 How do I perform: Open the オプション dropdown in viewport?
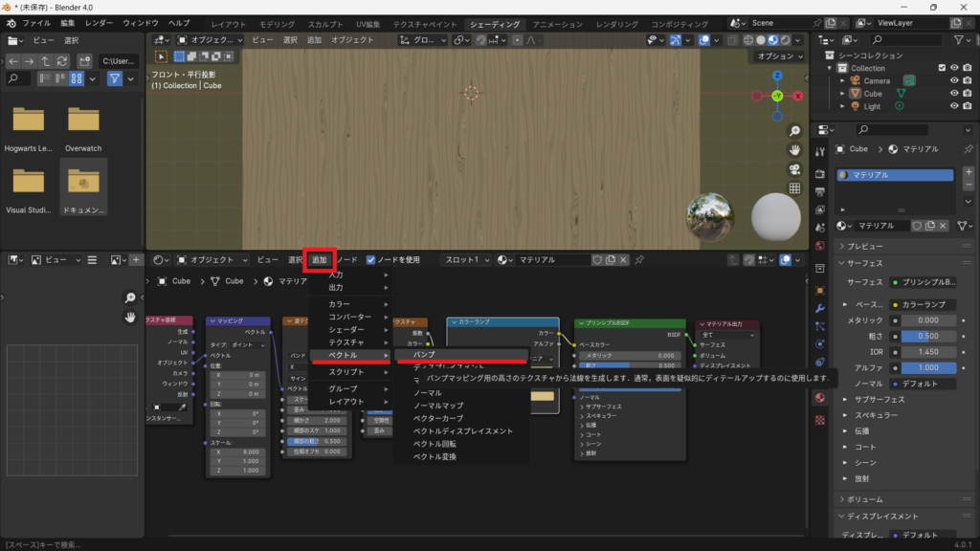coord(779,56)
